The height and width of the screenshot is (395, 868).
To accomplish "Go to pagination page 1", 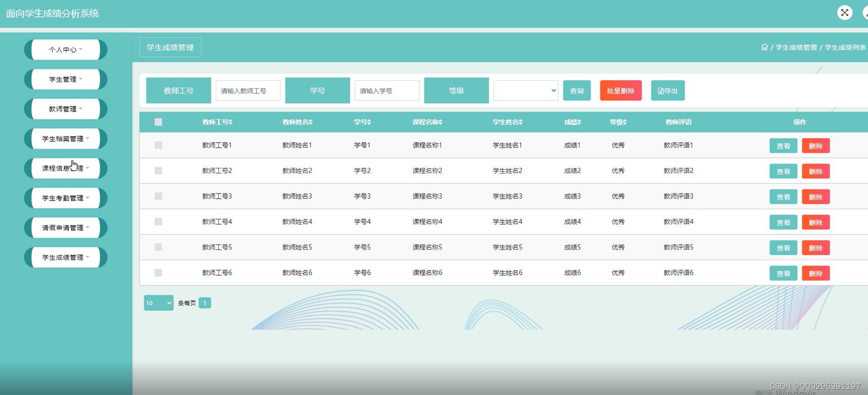I will click(205, 303).
